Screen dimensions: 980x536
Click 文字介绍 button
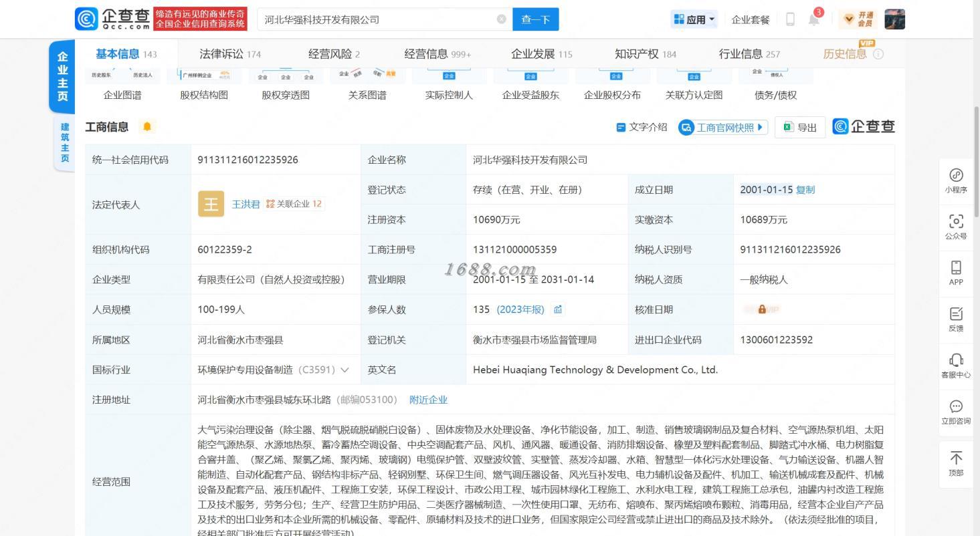(642, 127)
